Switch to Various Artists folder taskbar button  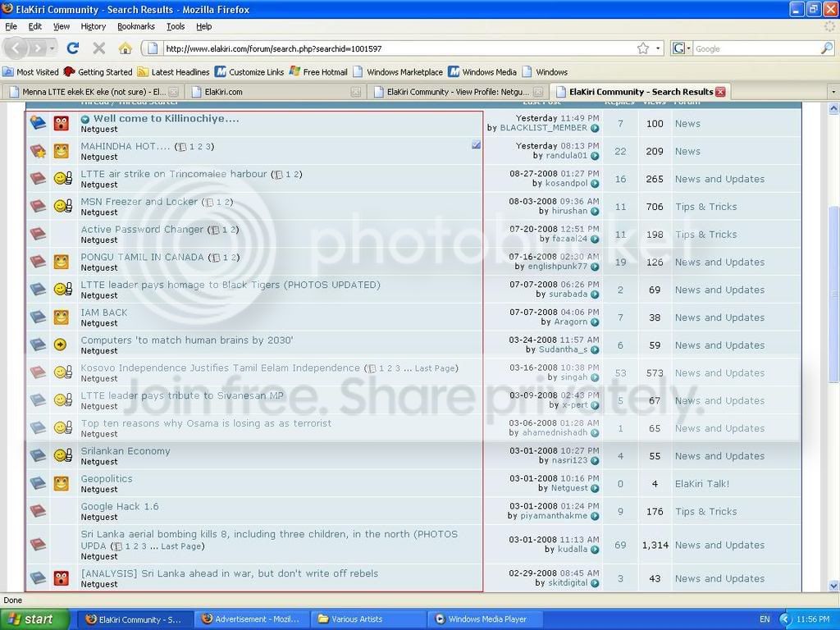367,619
